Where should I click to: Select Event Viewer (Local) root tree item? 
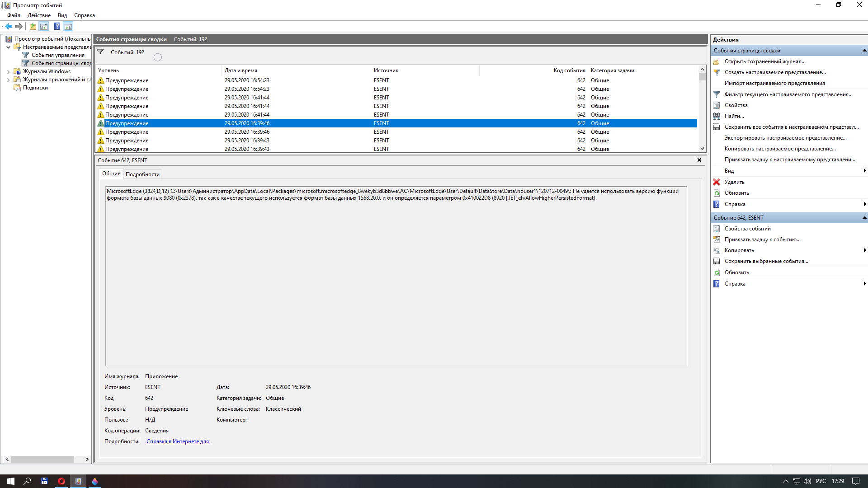[52, 39]
